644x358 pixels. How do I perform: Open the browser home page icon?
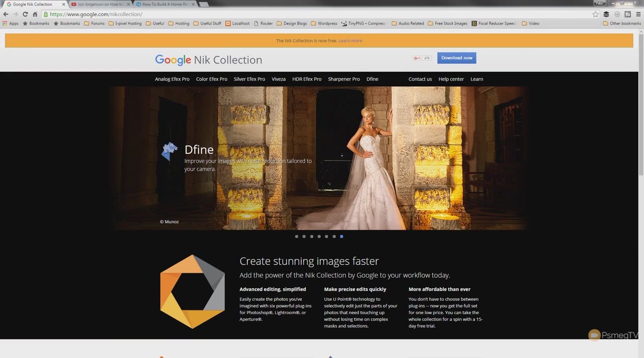35,14
